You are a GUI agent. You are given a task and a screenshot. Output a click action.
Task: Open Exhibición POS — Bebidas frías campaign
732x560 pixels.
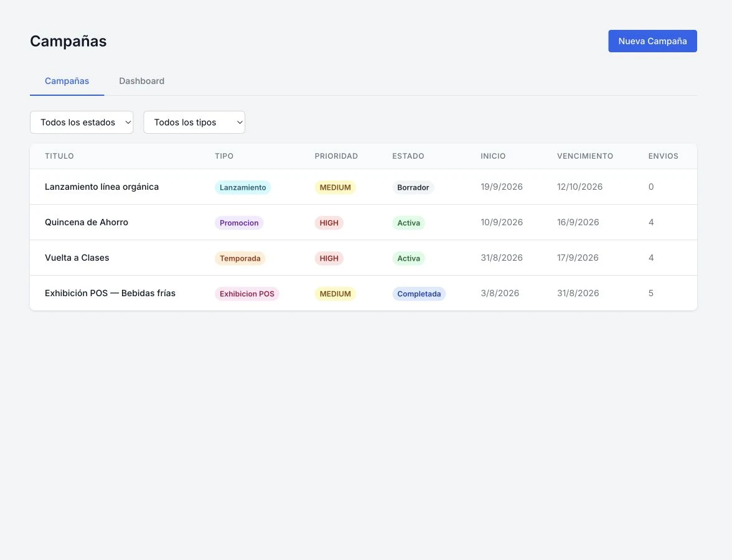(x=110, y=293)
